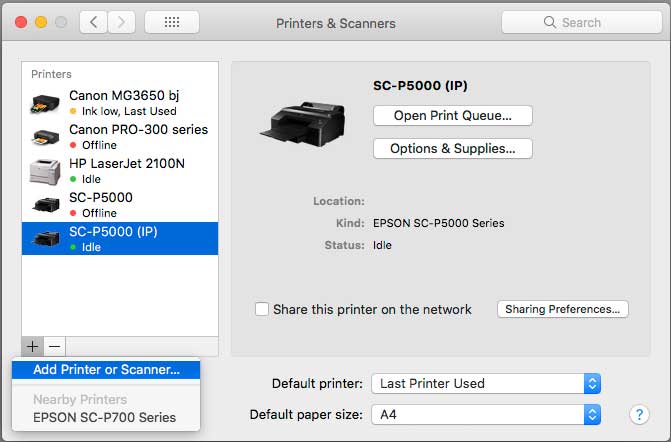Select EPSON SC-P700 Series nearby printer
The width and height of the screenshot is (671, 442).
point(104,417)
